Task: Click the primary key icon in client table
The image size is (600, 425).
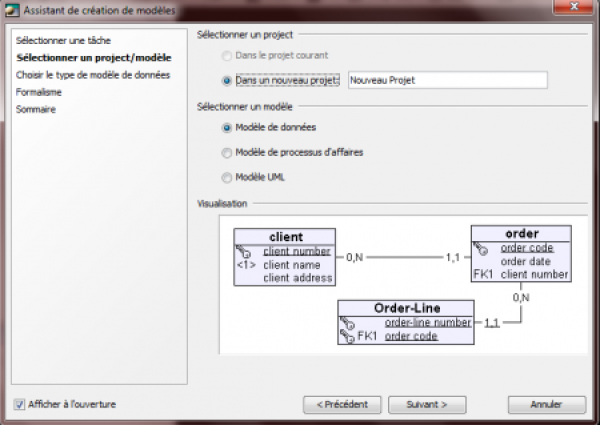Action: point(243,252)
